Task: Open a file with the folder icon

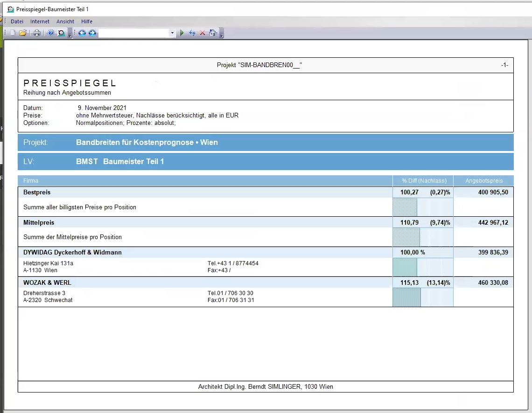Action: coord(22,33)
